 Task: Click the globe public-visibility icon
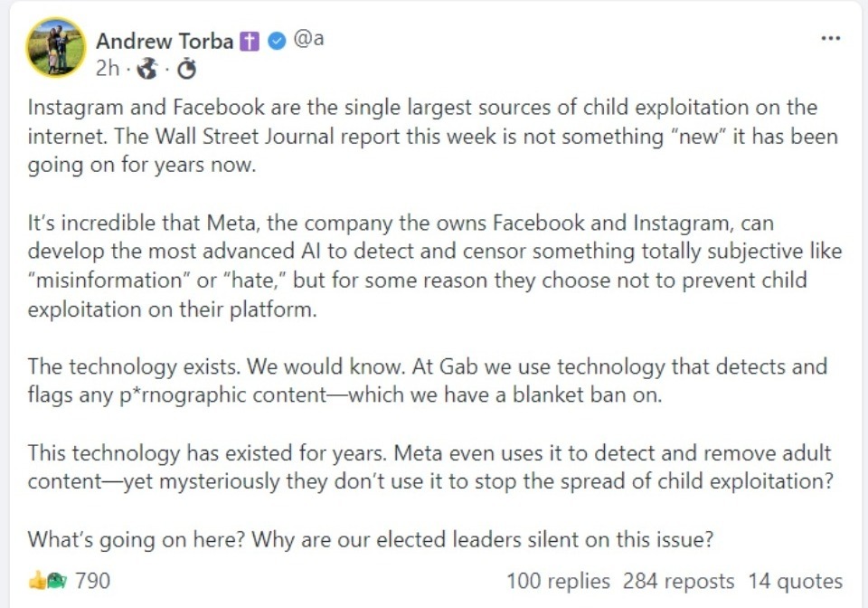click(146, 68)
